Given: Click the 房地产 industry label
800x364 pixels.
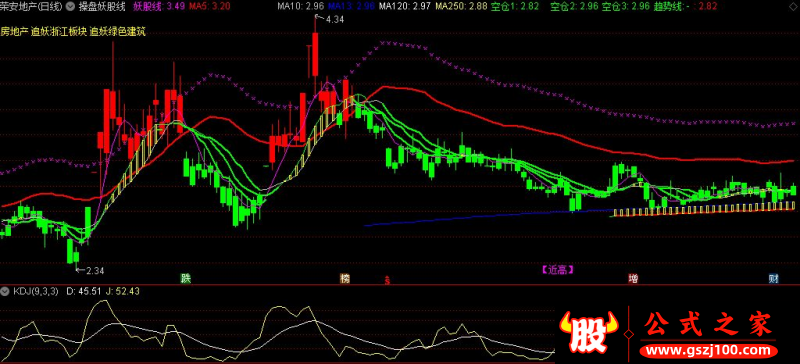Looking at the screenshot, I should [x=14, y=32].
